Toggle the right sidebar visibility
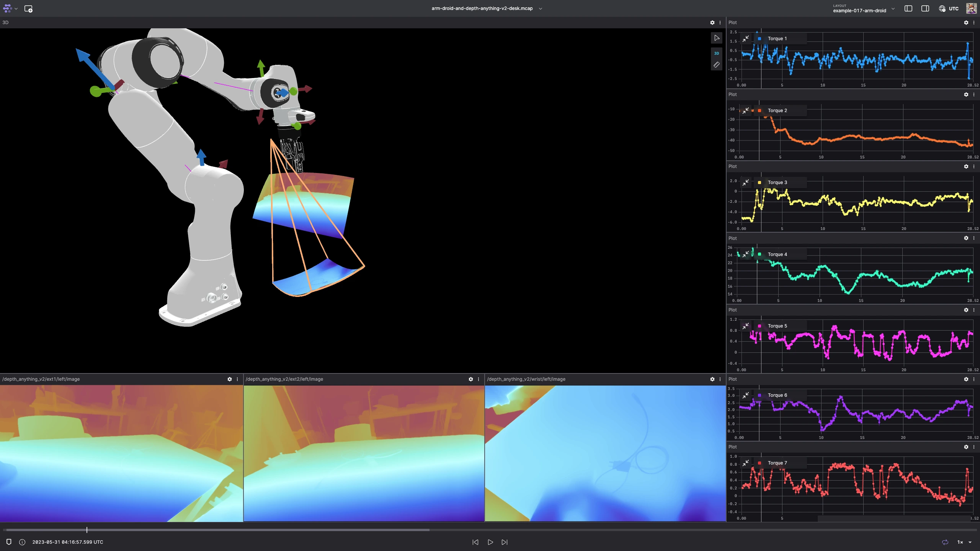 (x=925, y=8)
